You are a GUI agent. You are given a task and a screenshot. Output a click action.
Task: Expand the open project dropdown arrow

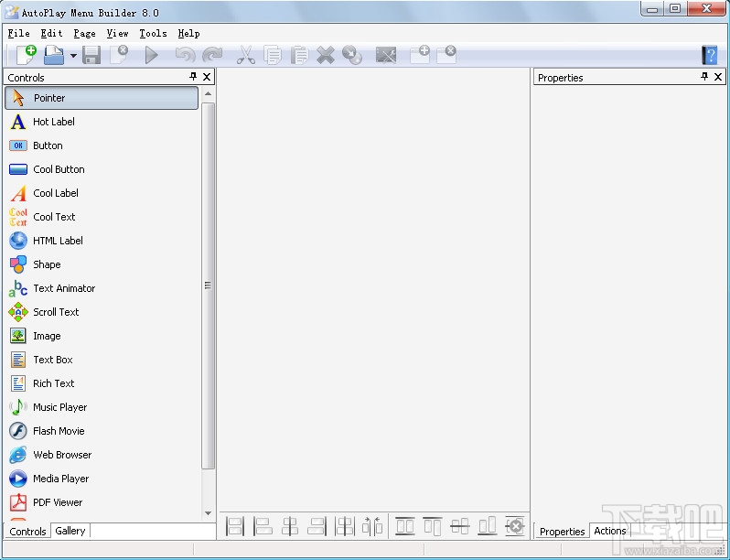(x=73, y=56)
